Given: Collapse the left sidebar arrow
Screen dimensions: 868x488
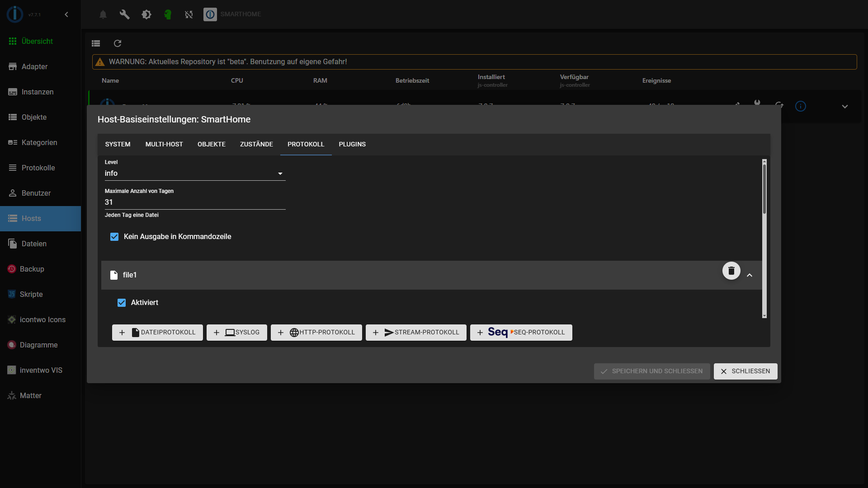Looking at the screenshot, I should click(x=66, y=14).
